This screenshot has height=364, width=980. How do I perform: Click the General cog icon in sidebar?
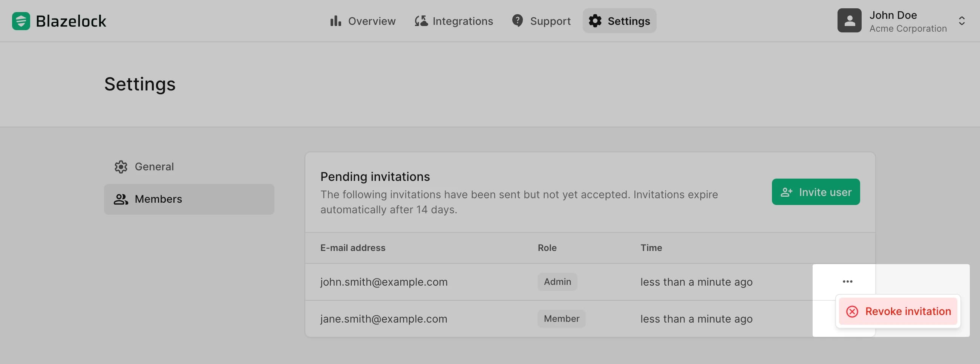click(121, 167)
